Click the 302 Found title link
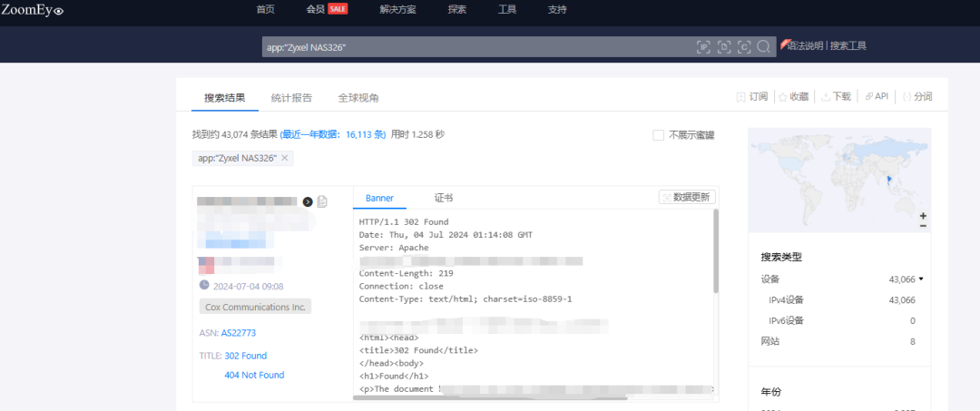Viewport: 980px width, 411px height. (246, 356)
